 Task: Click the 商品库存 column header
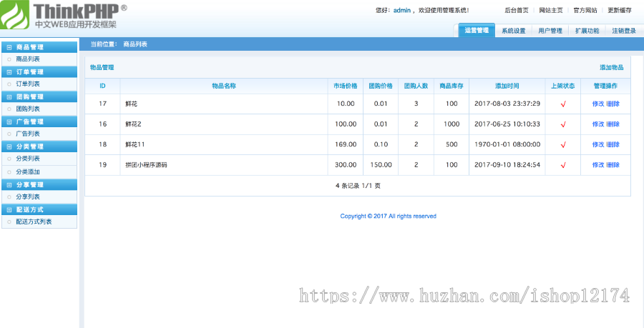[x=452, y=86]
